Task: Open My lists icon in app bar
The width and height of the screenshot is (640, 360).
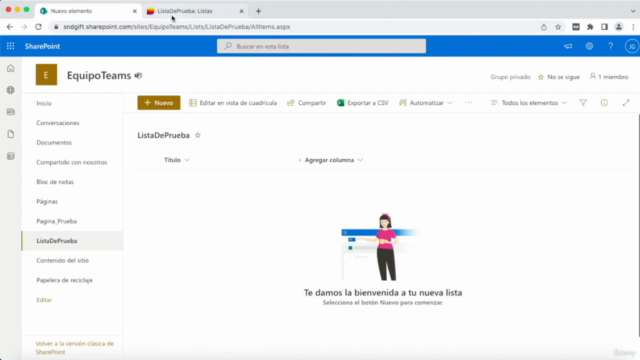Action: [x=11, y=156]
